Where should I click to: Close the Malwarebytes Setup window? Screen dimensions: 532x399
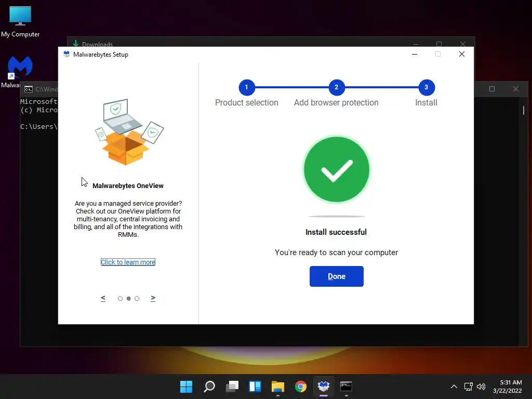coord(461,54)
